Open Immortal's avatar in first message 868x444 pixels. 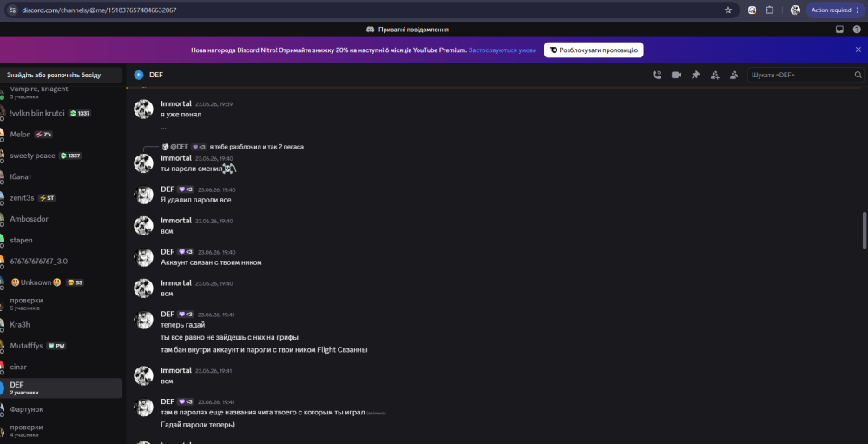point(144,109)
